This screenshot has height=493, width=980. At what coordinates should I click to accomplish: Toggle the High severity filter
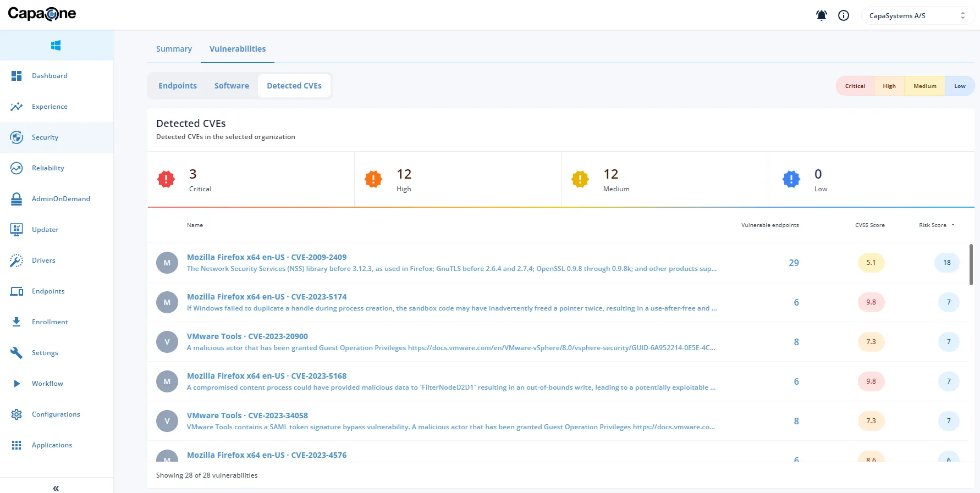(889, 86)
